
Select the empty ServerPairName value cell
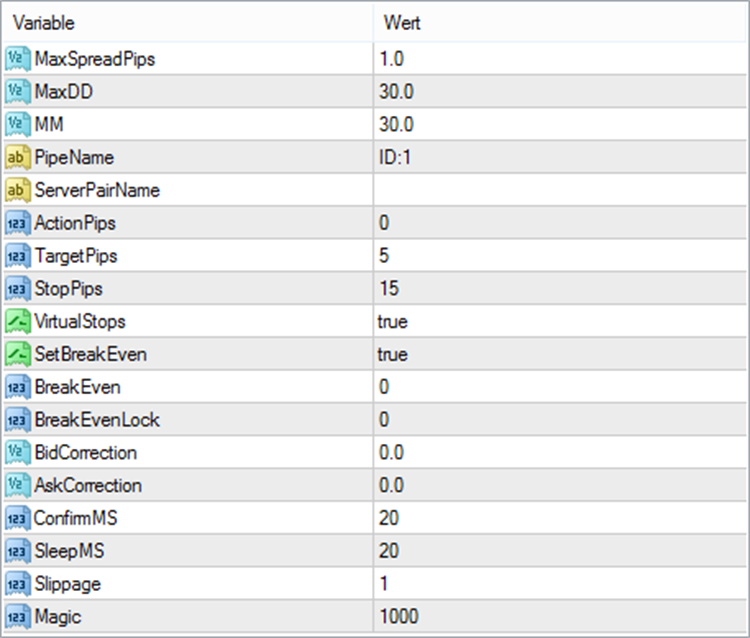[560, 190]
